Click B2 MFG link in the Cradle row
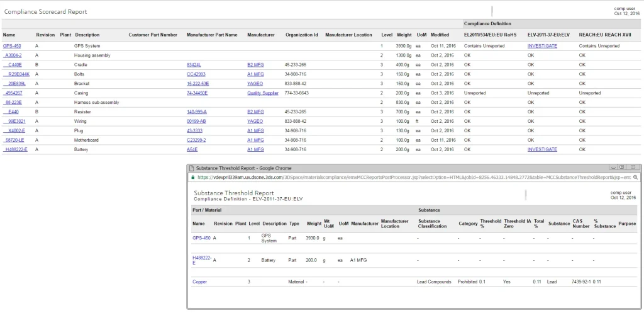The height and width of the screenshot is (325, 644). pos(255,65)
